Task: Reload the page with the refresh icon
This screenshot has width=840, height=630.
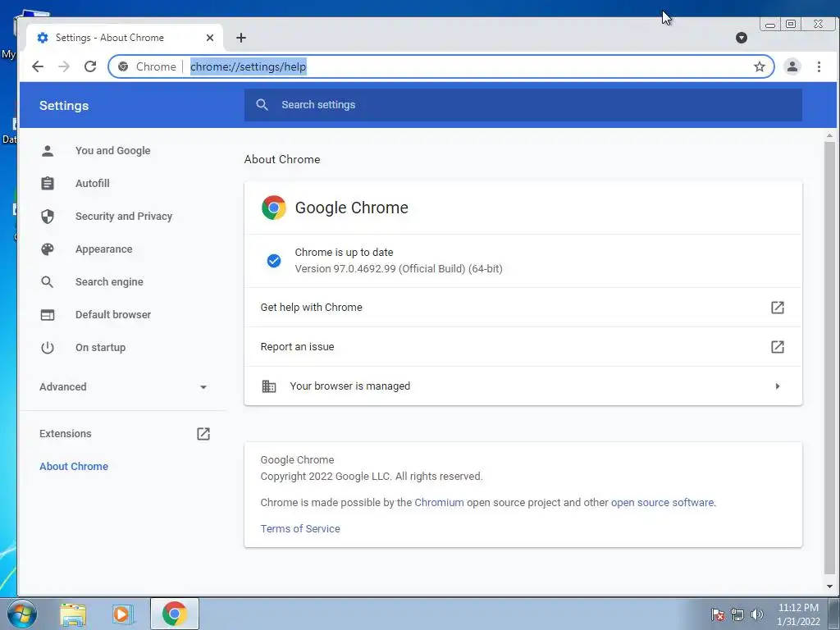Action: (90, 66)
